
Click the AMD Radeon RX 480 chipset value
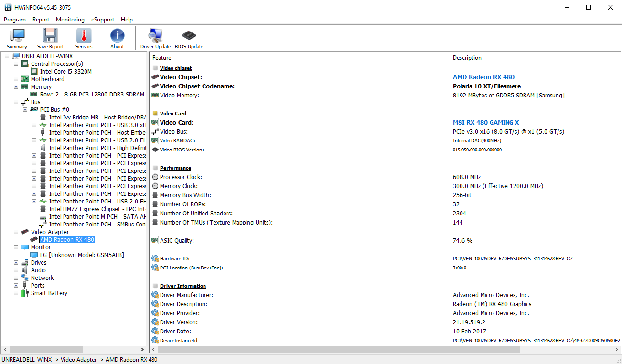483,77
